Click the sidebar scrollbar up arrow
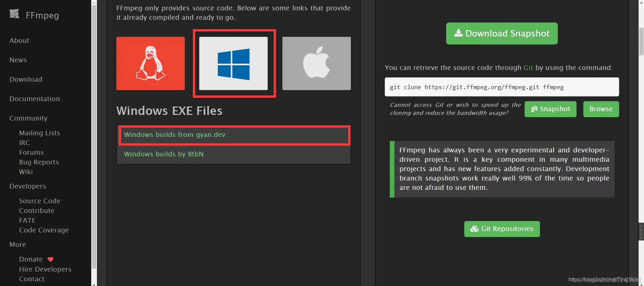 (x=94, y=2)
